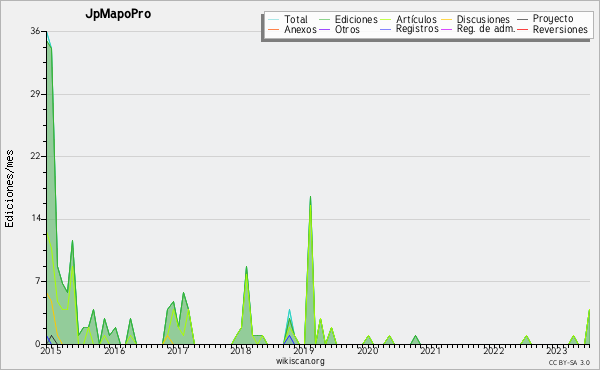The height and width of the screenshot is (370, 600).
Task: Click the cyan Total legend line swatch
Action: 274,20
